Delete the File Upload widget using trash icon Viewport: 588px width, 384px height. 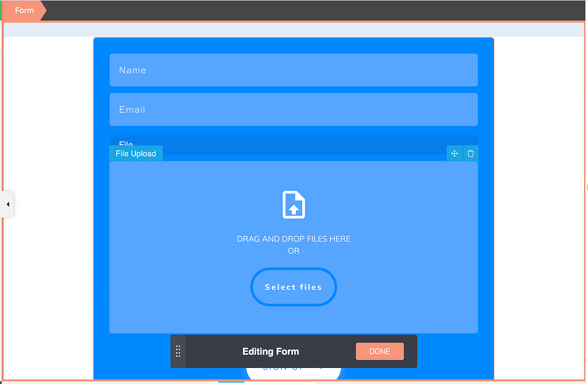(470, 153)
